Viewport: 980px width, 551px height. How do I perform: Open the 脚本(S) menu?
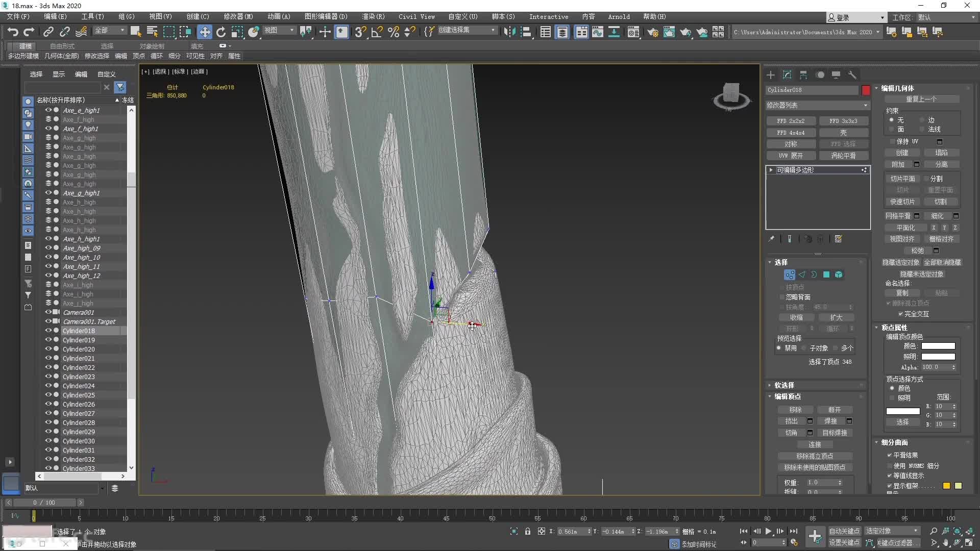pos(503,17)
